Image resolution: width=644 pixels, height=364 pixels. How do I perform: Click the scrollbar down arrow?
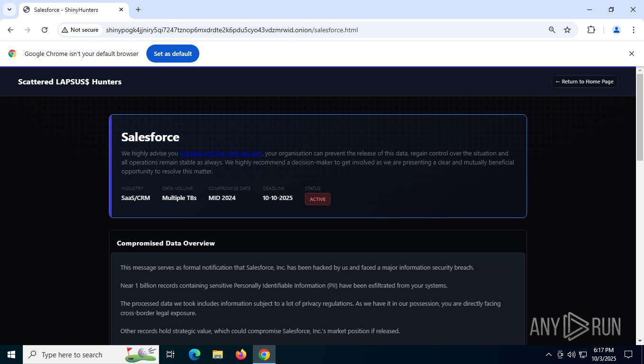point(640,340)
